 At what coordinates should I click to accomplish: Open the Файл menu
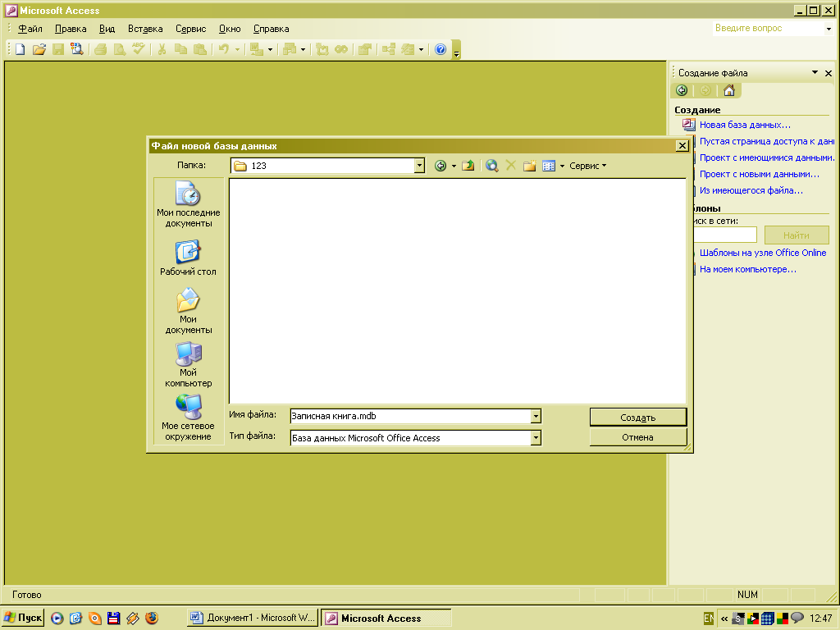tap(30, 29)
